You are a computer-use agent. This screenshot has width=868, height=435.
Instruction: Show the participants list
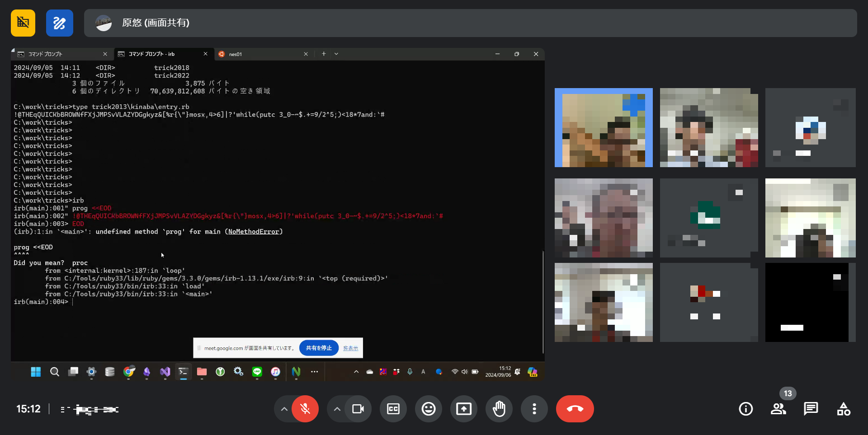[x=778, y=409]
